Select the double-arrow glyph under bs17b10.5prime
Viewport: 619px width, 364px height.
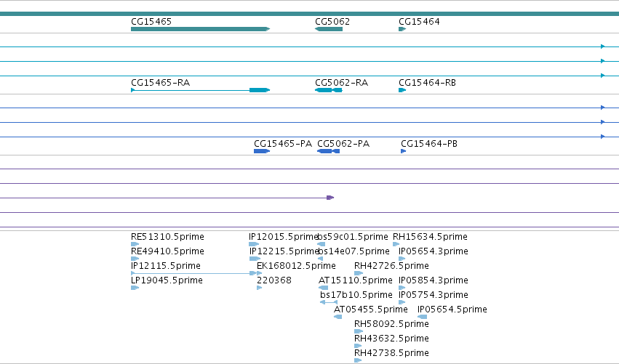329,302
